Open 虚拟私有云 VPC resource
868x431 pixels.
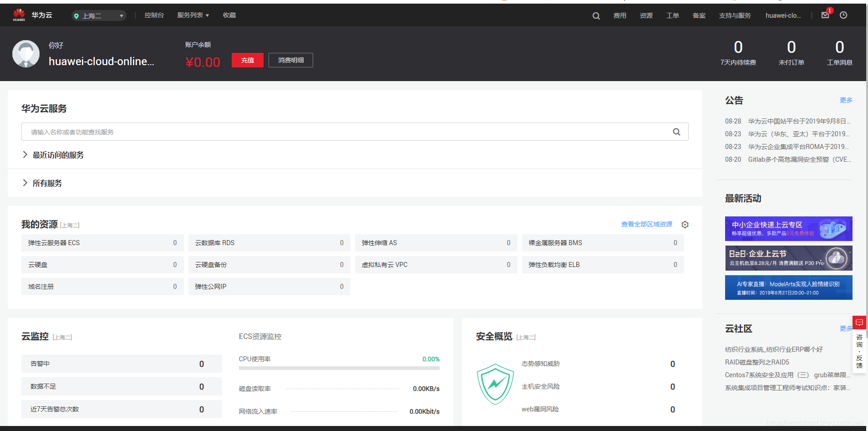[436, 265]
